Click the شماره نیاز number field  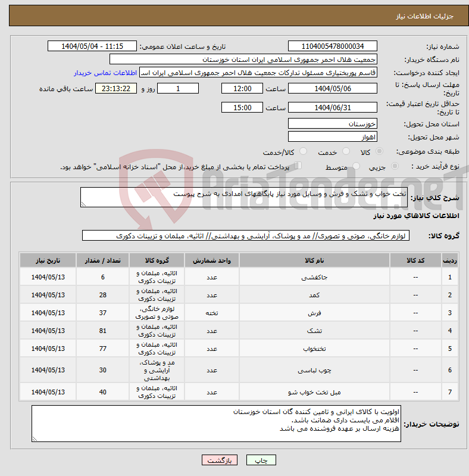click(x=333, y=46)
